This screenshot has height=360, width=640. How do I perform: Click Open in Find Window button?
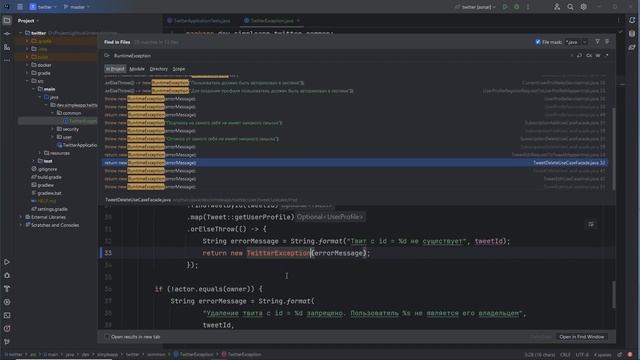[582, 337]
